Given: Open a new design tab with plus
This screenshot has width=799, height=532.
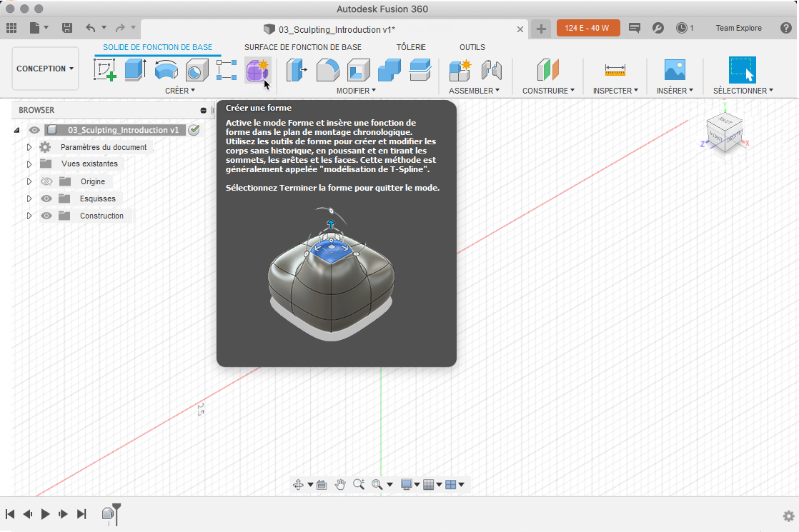Looking at the screenshot, I should pyautogui.click(x=541, y=29).
